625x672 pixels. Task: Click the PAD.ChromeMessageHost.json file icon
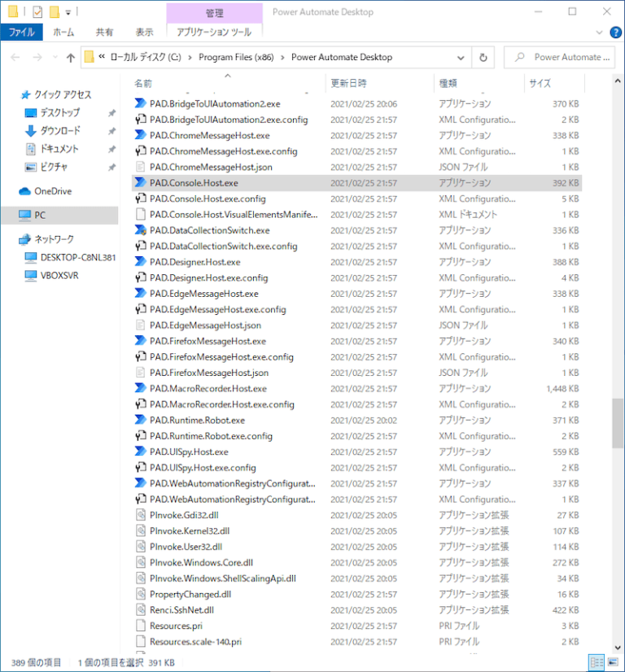(140, 167)
